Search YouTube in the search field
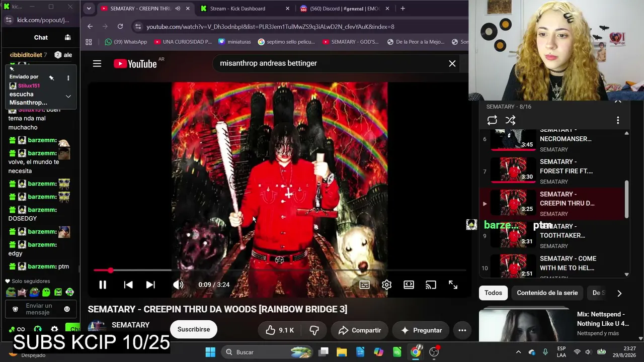Image resolution: width=644 pixels, height=362 pixels. tap(330, 63)
